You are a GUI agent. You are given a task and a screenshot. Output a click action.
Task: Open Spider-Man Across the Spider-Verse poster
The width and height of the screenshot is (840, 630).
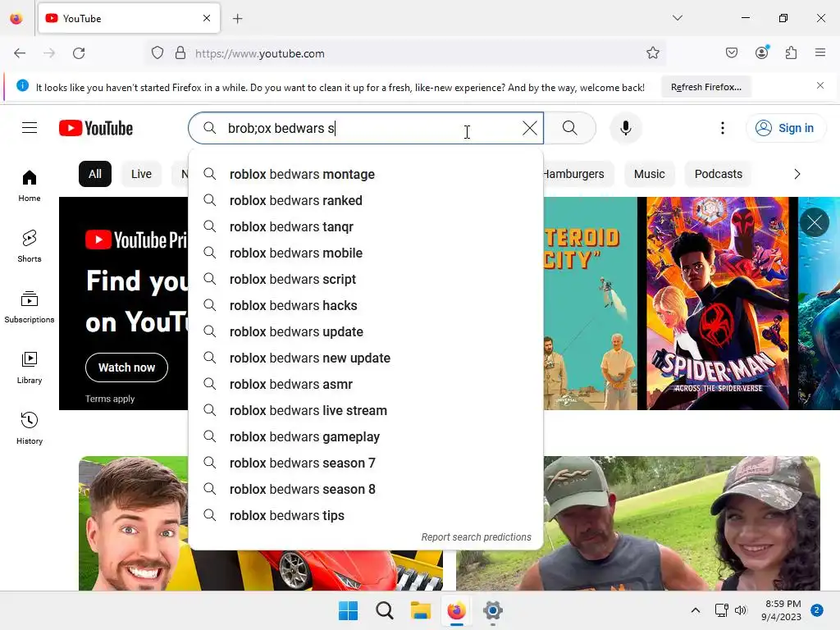click(717, 304)
